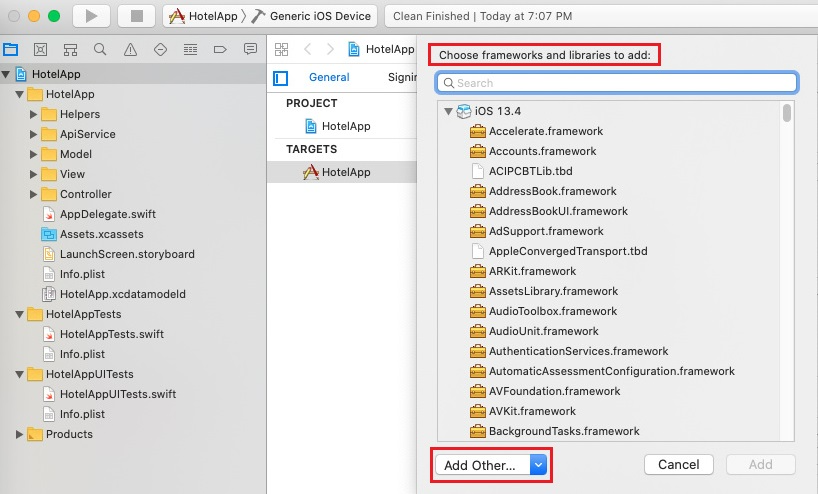Click the frameworks list scrollbar
818x494 pixels.
[x=787, y=113]
